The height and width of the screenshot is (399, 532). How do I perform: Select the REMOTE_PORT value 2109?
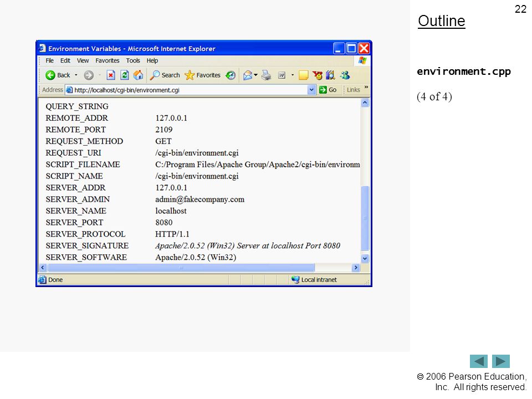pyautogui.click(x=164, y=130)
